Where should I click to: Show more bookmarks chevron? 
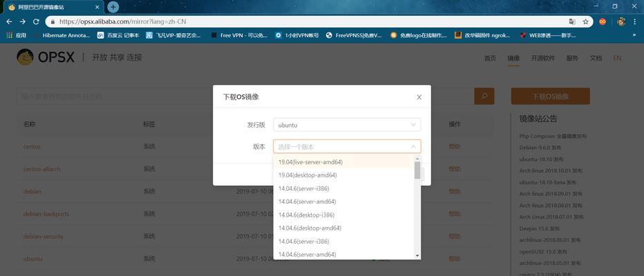click(634, 35)
